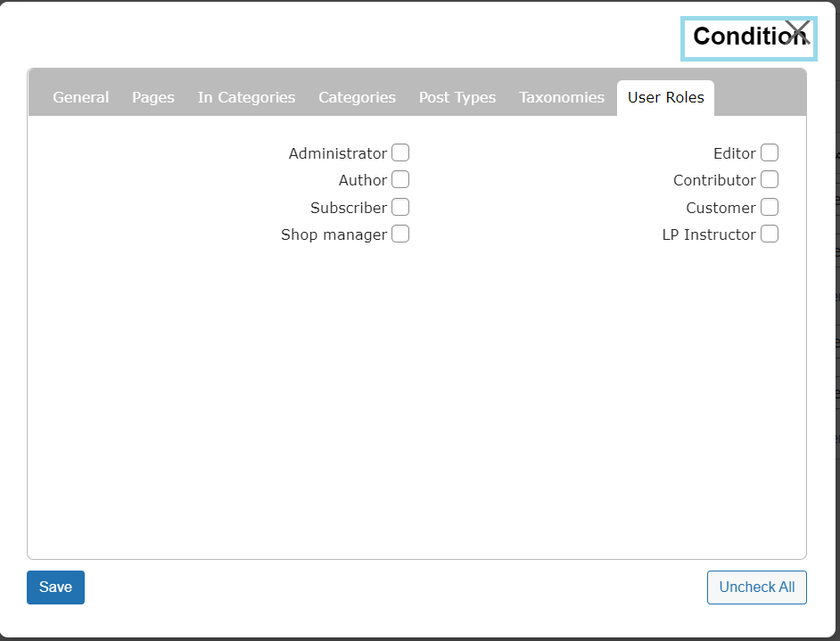Close the Conditions dialog with the X
This screenshot has width=840, height=641.
click(x=797, y=33)
